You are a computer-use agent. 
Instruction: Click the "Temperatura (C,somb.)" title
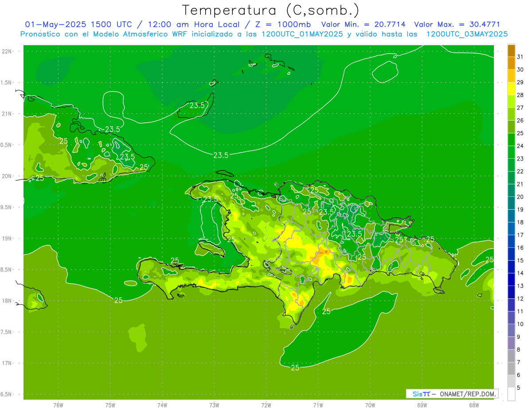coord(271,10)
